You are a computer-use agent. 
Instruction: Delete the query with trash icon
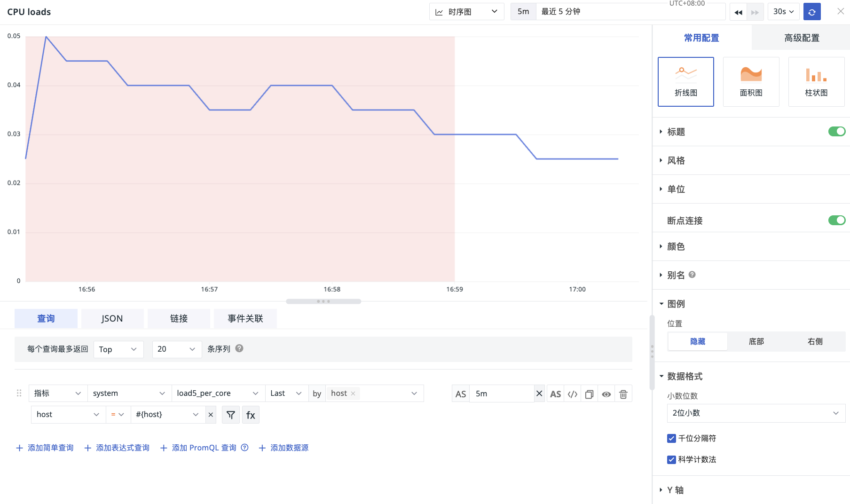coord(623,394)
